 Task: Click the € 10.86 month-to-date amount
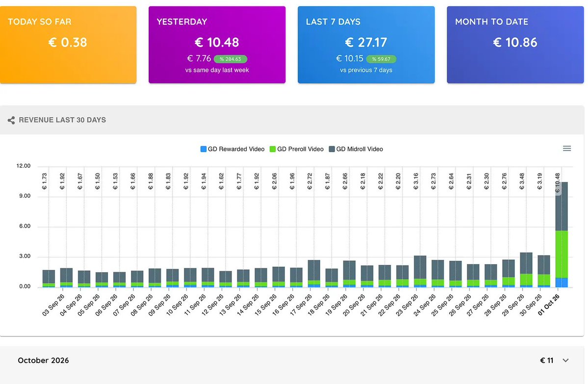click(x=515, y=42)
